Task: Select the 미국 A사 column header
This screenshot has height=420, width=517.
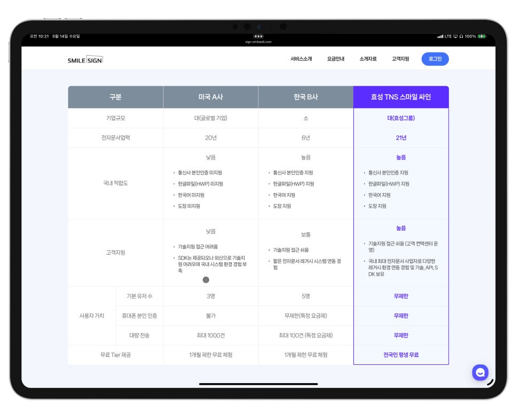Action: tap(211, 97)
